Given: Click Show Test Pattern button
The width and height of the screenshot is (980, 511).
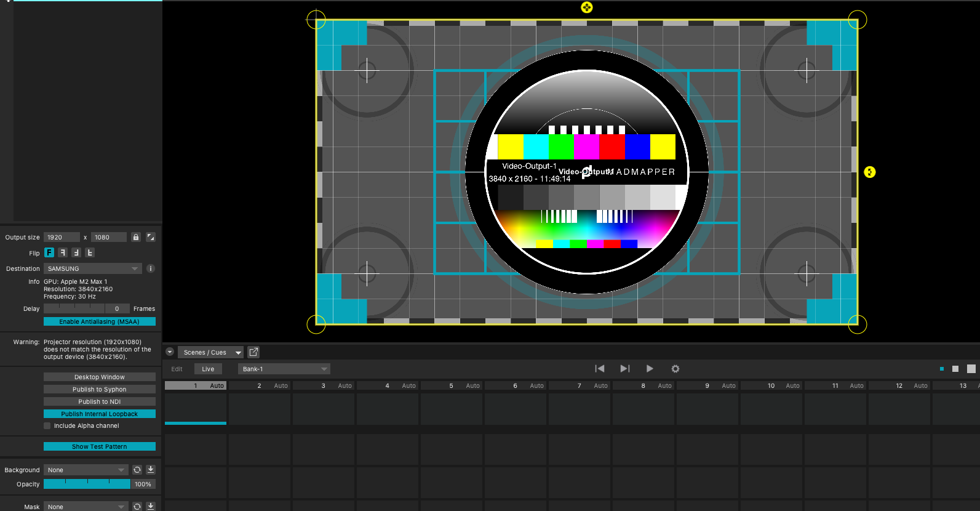Looking at the screenshot, I should [99, 446].
